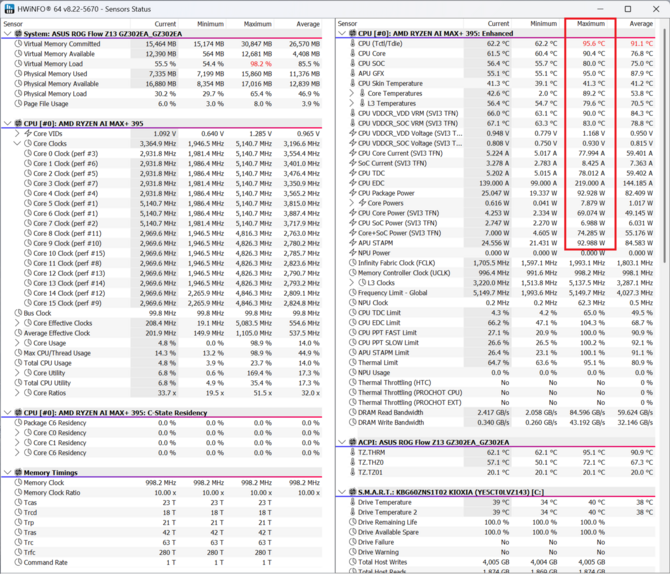
Task: Collapse the Core Clocks tree
Action: click(x=17, y=144)
